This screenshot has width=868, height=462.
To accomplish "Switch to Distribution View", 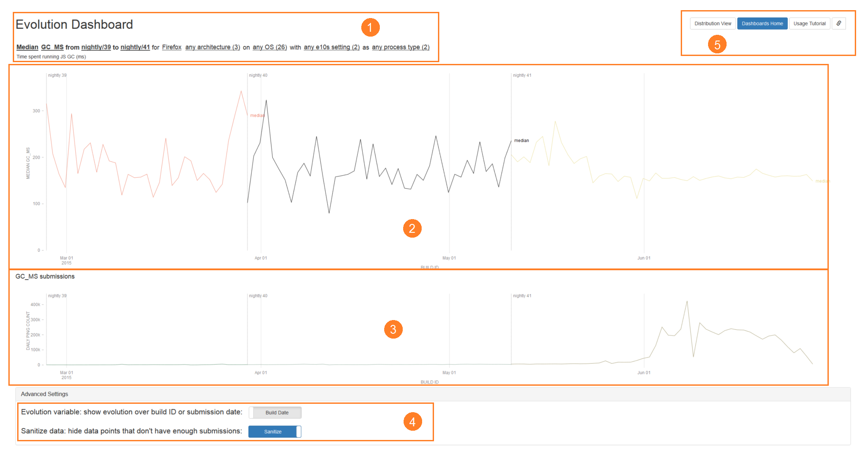I will (712, 23).
